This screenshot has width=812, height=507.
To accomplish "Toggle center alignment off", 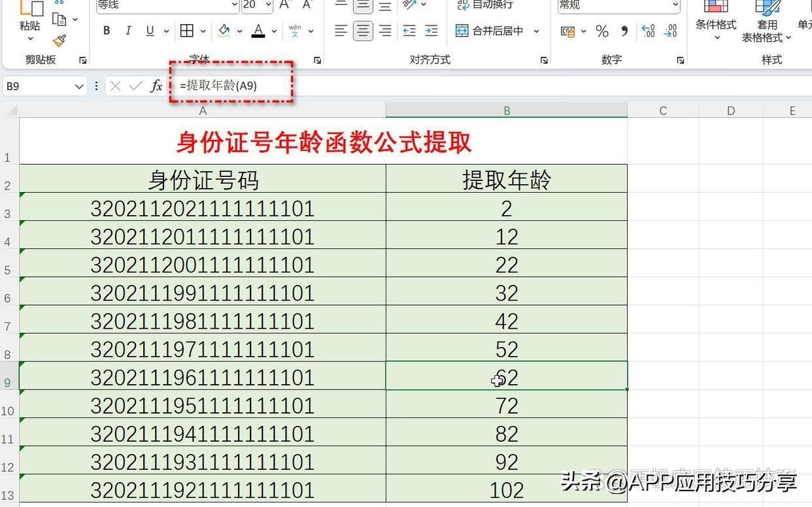I will [363, 31].
